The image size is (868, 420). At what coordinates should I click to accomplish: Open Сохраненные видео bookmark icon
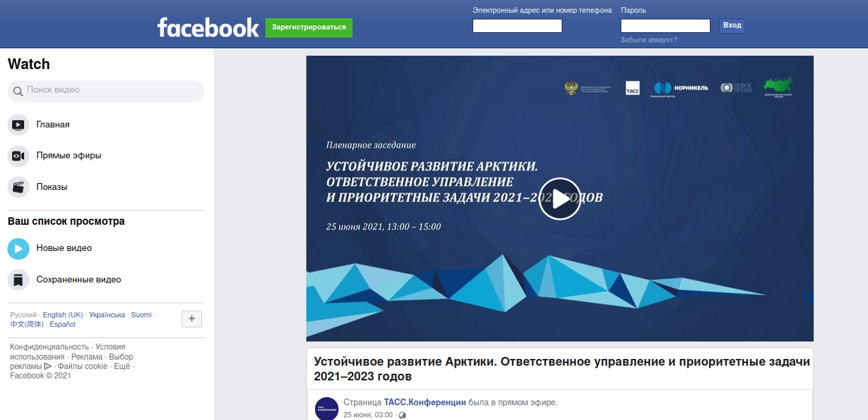(18, 279)
